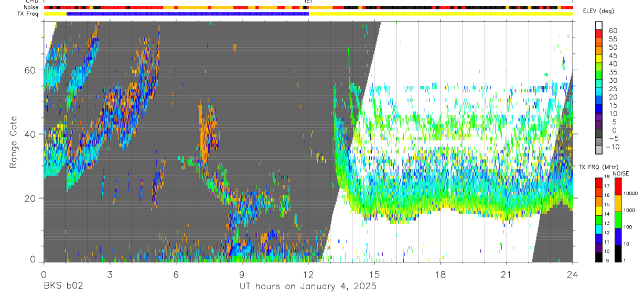Pick the yellow ELEV swatch between 40 and 45

tap(599, 59)
